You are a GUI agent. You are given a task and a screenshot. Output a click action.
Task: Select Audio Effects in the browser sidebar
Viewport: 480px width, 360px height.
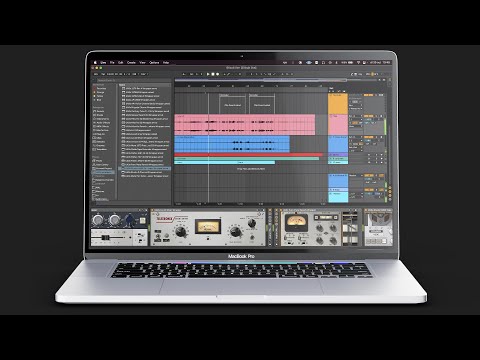(x=102, y=122)
